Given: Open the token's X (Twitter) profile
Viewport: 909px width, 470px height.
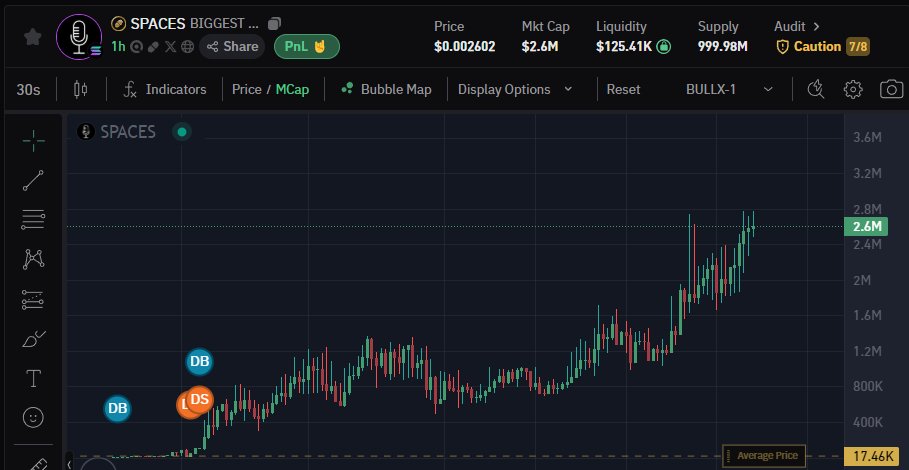Looking at the screenshot, I should pos(170,47).
